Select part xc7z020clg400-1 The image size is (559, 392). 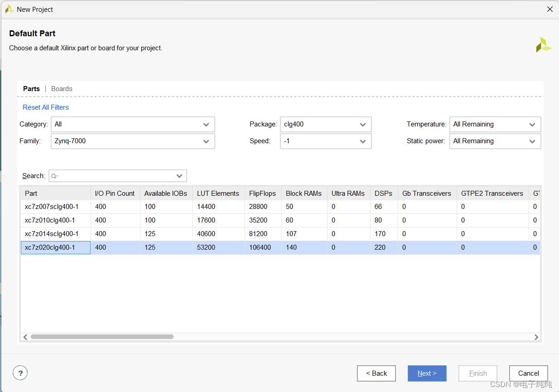click(50, 247)
